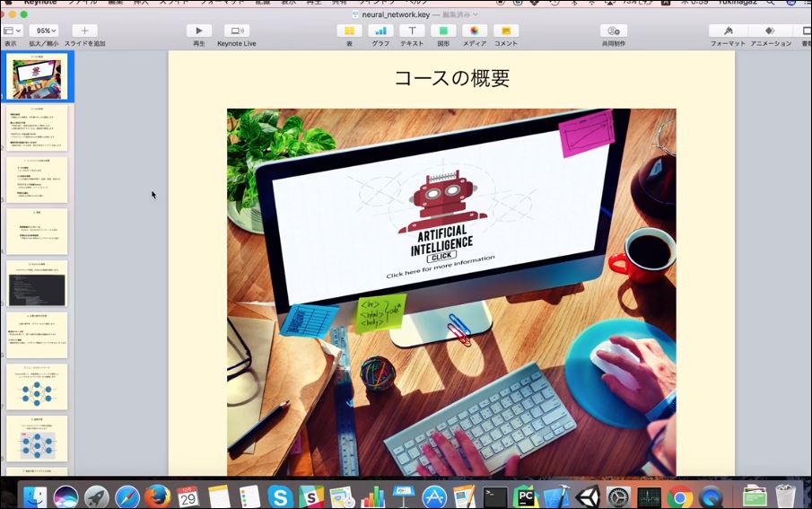This screenshot has height=509, width=812.
Task: Select the third slide thumbnail in navigator
Action: coord(37,180)
